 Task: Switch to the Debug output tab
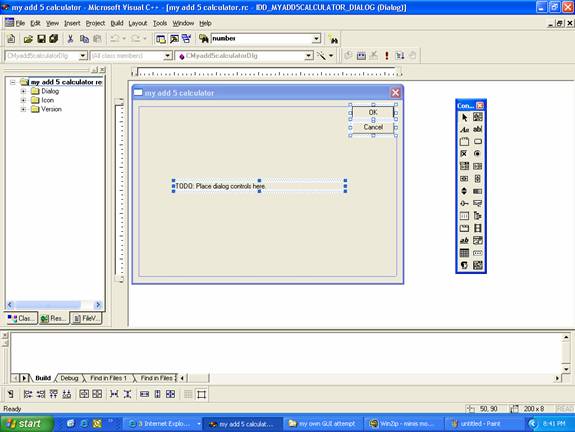[69, 378]
